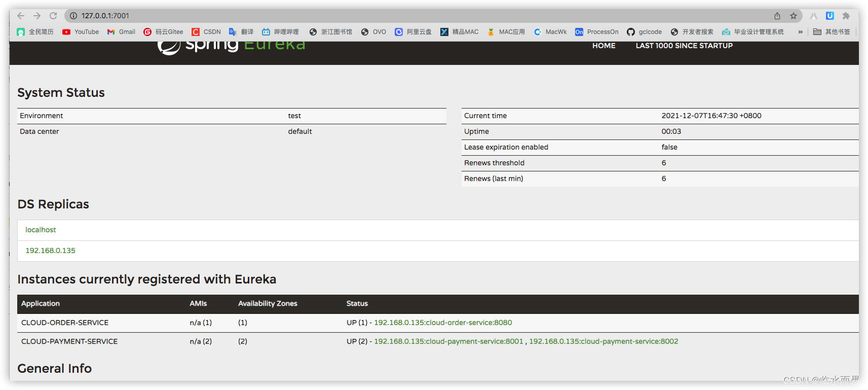This screenshot has height=390, width=868.
Task: Click the Application column header
Action: (41, 303)
